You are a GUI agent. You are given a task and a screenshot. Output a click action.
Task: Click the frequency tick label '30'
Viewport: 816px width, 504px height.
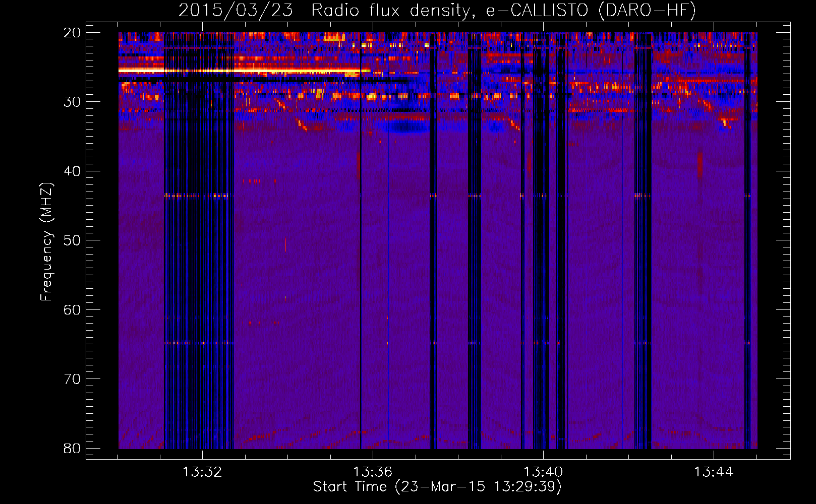[x=72, y=102]
